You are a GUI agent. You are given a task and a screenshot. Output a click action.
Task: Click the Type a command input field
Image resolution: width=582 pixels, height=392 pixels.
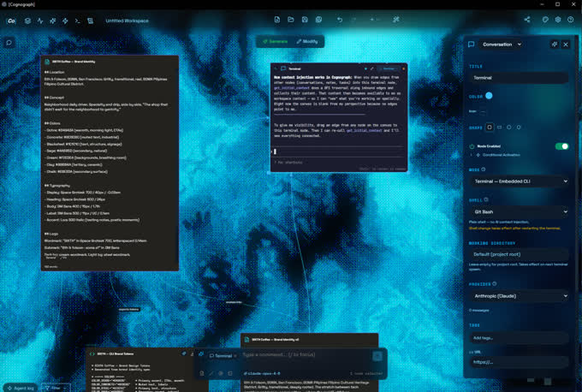point(306,355)
